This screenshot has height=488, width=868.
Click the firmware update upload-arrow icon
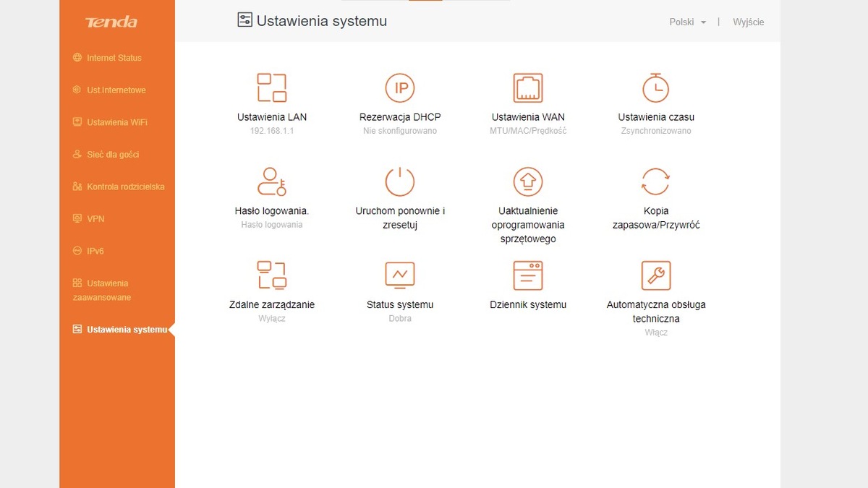click(528, 181)
